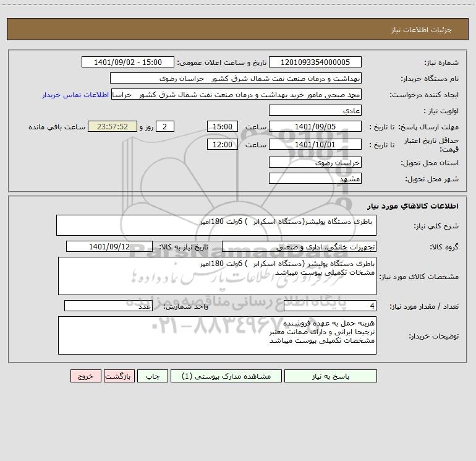
Task: Click the announcement date field 1401/09/02 - 15:00
Action: [x=128, y=62]
